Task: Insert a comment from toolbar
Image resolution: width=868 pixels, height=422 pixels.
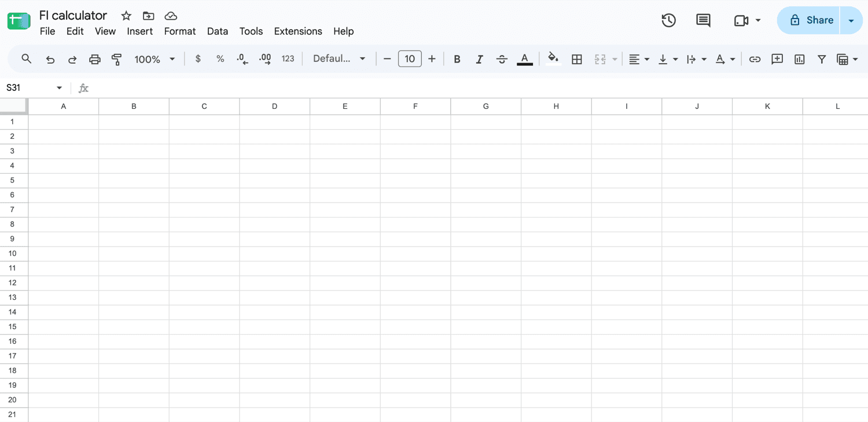Action: pos(777,59)
